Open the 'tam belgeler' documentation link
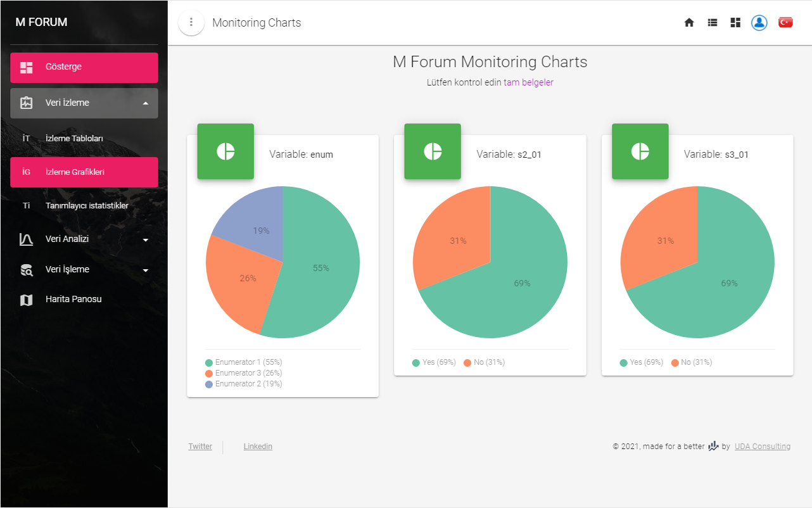Screen dimensions: 812x508 tap(529, 82)
